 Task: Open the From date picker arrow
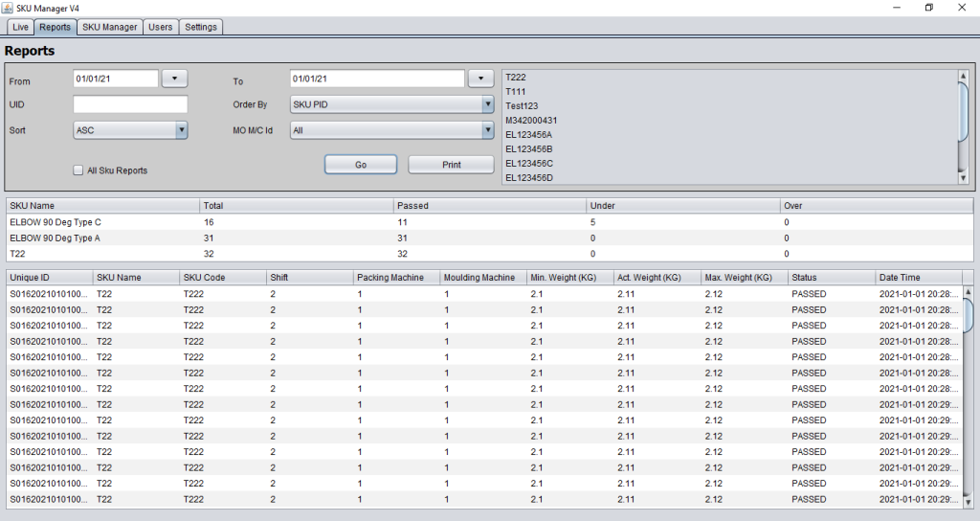pos(175,79)
